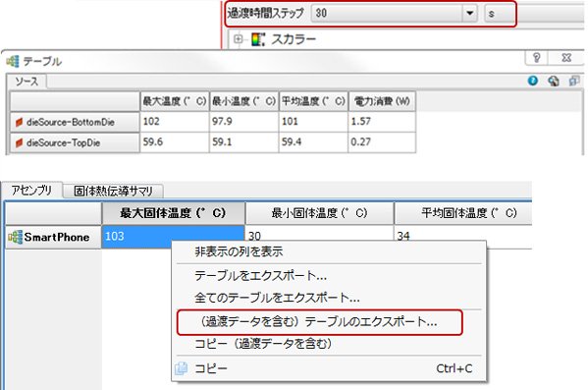The image size is (588, 390).
Task: Select the dieSource-BottomDie row header
Action: coord(75,122)
